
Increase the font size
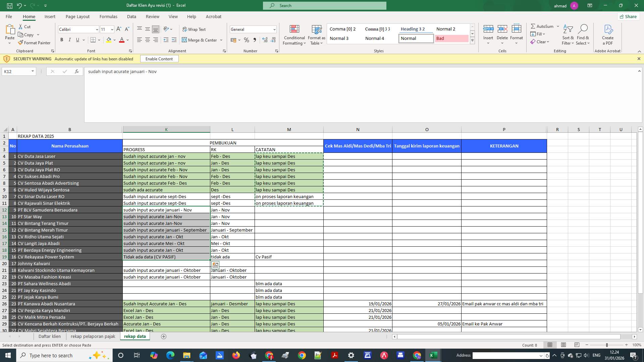tap(118, 29)
